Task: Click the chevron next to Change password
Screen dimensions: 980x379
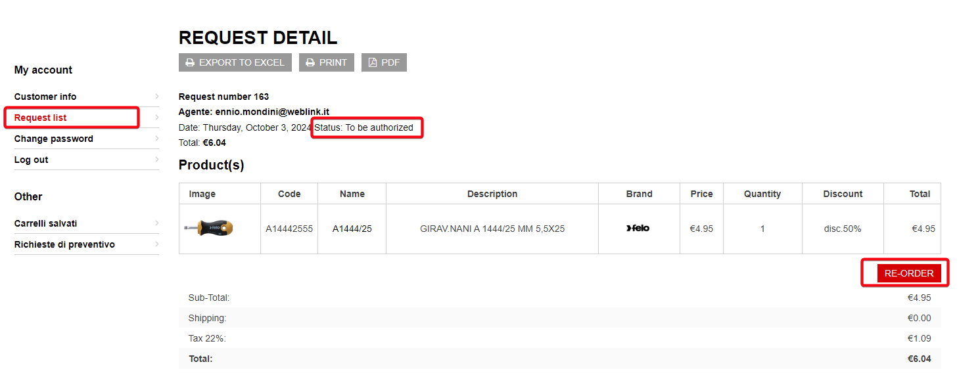Action: pyautogui.click(x=156, y=139)
